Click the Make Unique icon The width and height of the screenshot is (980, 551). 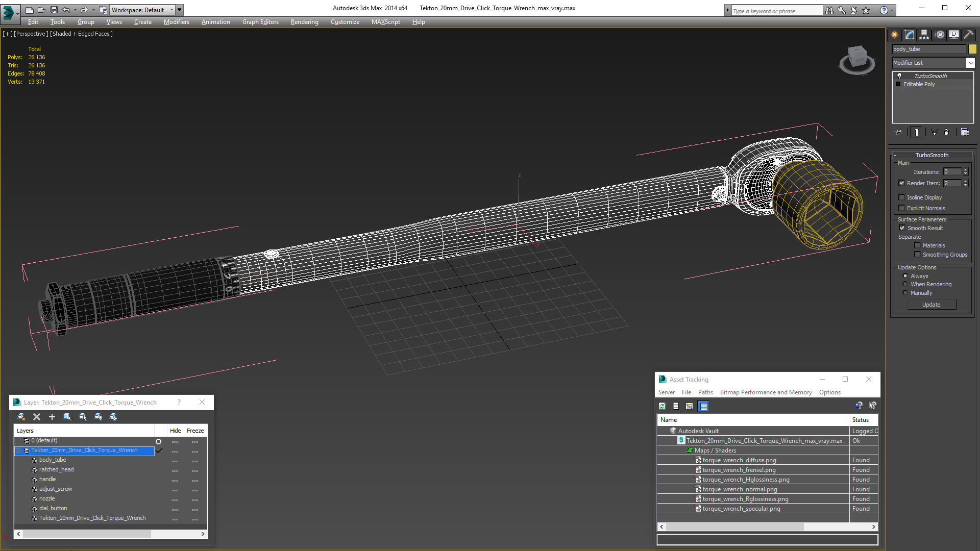[x=934, y=132]
